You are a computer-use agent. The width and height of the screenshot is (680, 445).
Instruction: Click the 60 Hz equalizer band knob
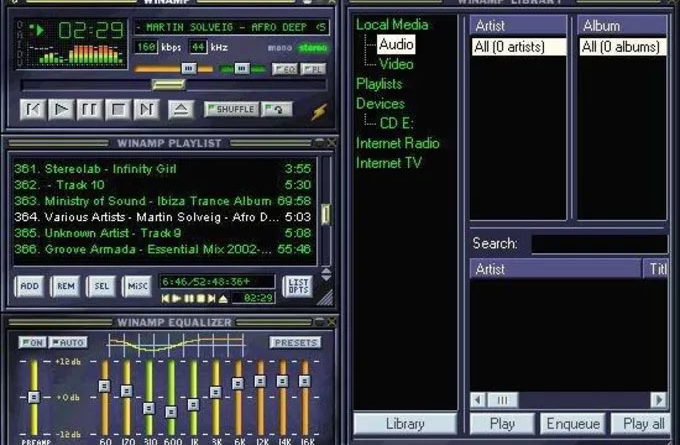click(x=105, y=386)
